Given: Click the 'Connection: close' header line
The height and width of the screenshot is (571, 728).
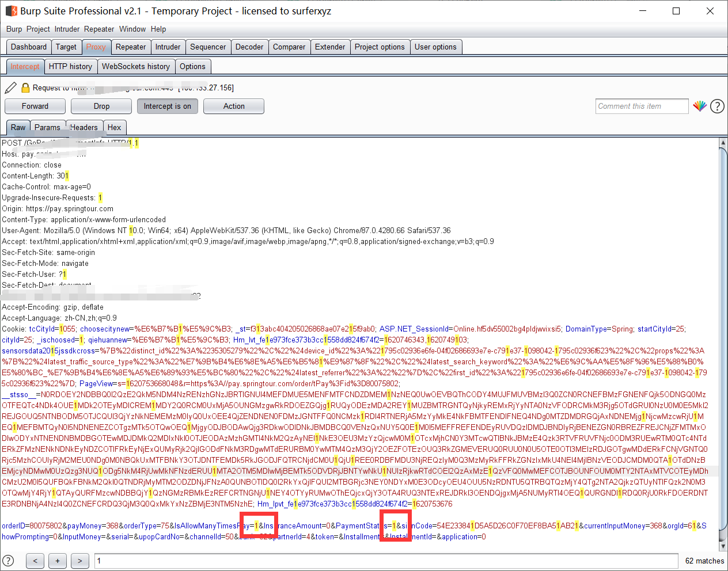Looking at the screenshot, I should tap(32, 165).
